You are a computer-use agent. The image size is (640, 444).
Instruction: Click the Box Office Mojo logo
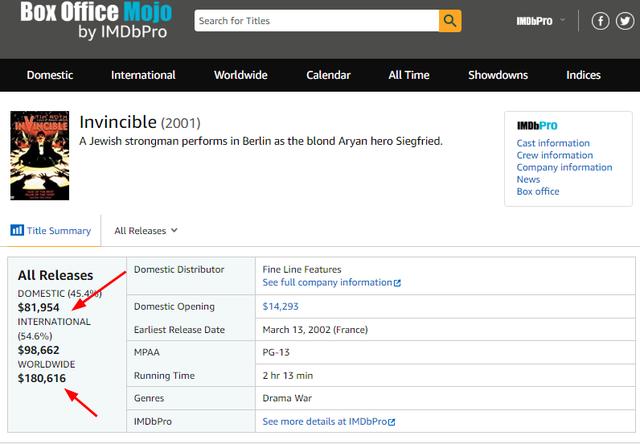[x=96, y=20]
